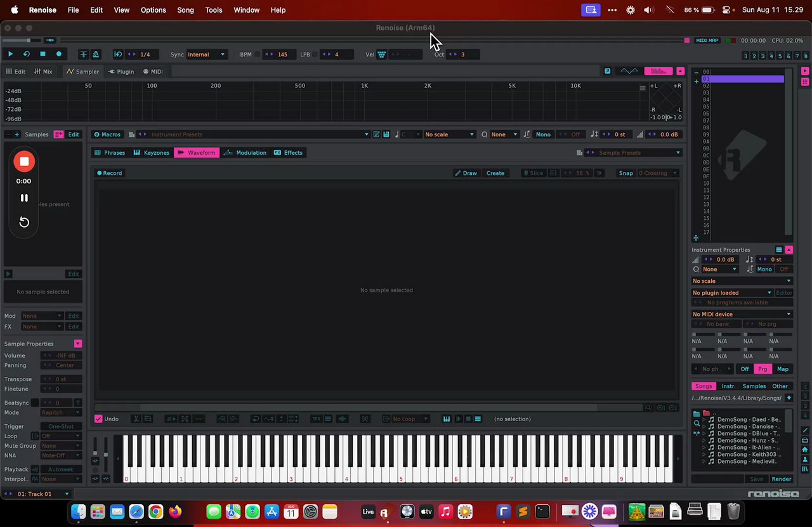The image size is (812, 527).
Task: Select the Draw pencil tool
Action: point(466,173)
